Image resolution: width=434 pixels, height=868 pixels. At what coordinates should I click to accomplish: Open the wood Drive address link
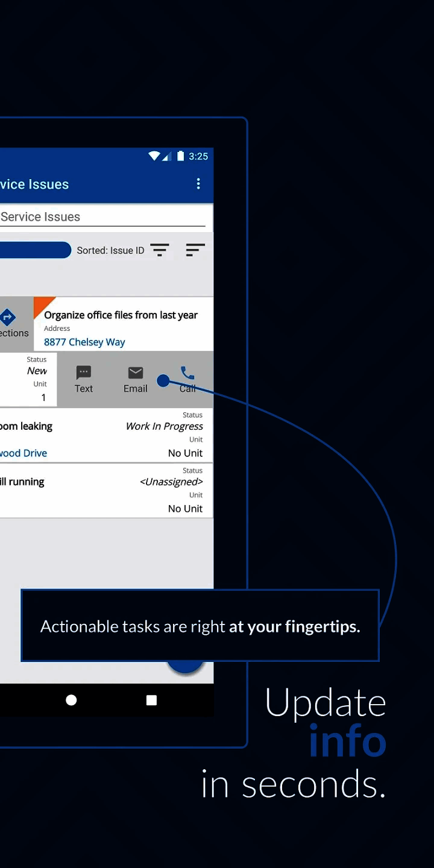click(24, 453)
